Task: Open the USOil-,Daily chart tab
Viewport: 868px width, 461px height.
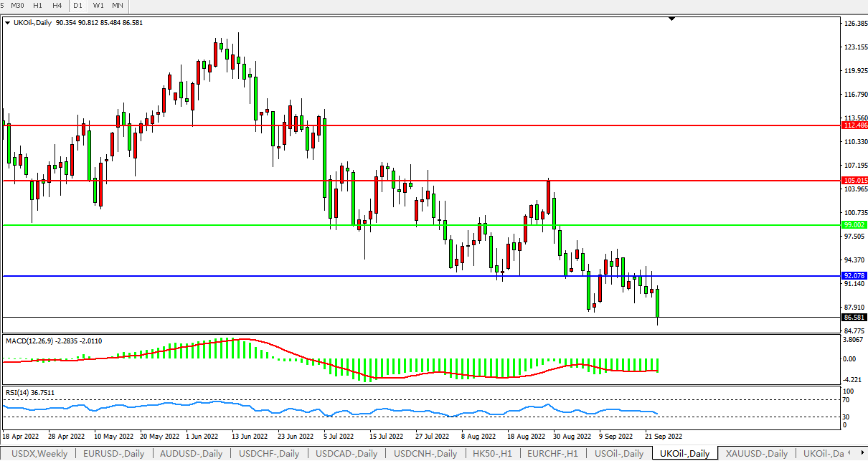Action: tap(619, 453)
